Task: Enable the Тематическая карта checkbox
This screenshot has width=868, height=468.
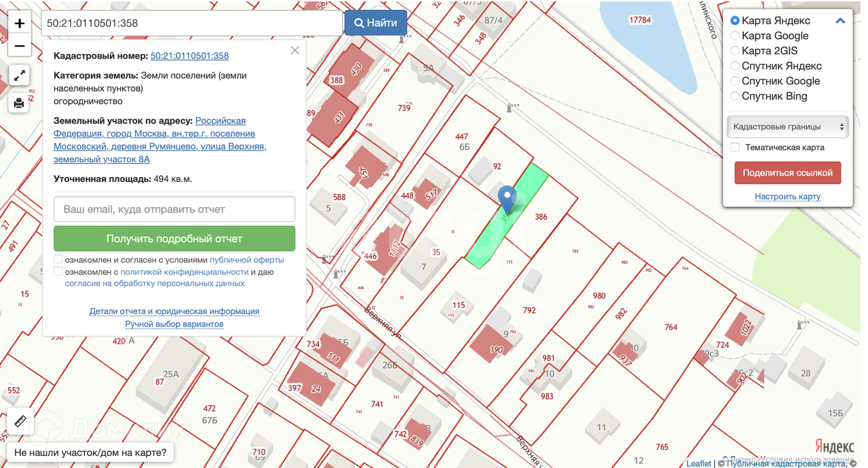Action: point(736,147)
